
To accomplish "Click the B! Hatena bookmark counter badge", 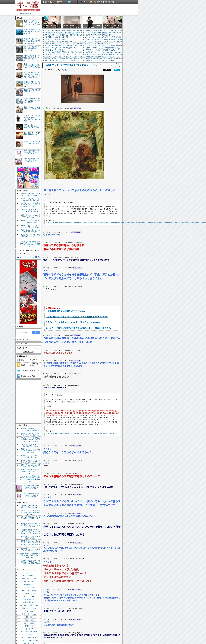I will (117, 70).
